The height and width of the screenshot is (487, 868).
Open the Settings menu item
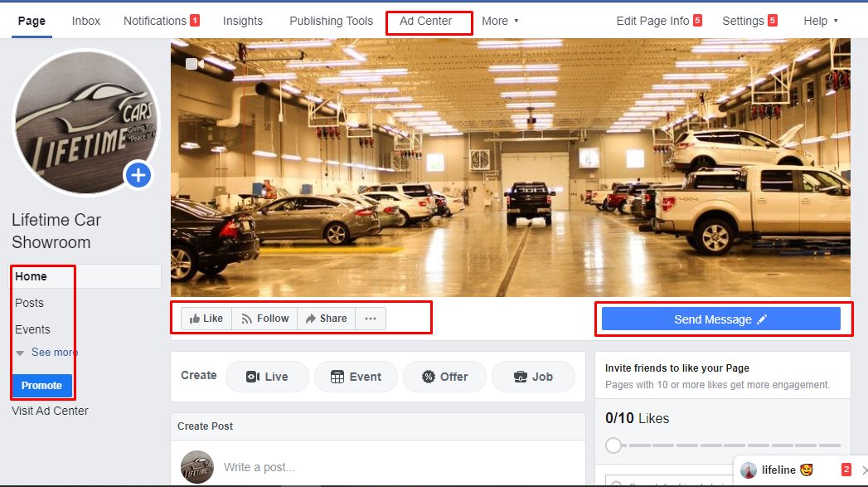743,21
